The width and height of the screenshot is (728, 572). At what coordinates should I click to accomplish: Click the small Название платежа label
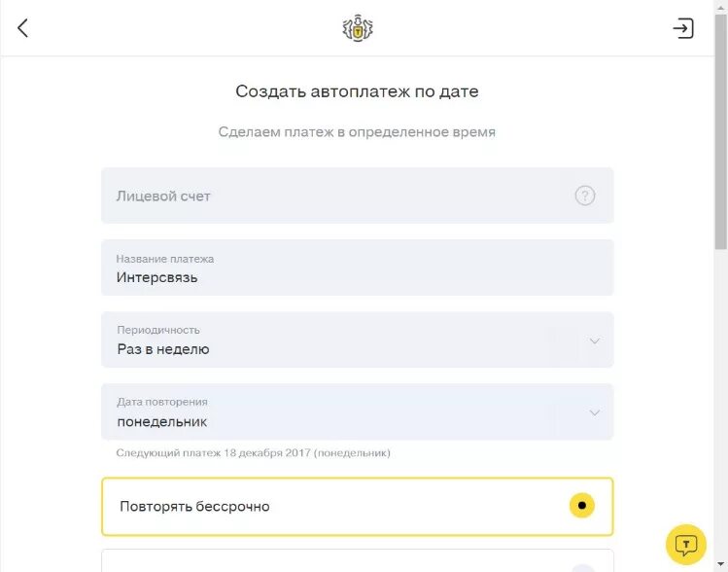pos(165,259)
